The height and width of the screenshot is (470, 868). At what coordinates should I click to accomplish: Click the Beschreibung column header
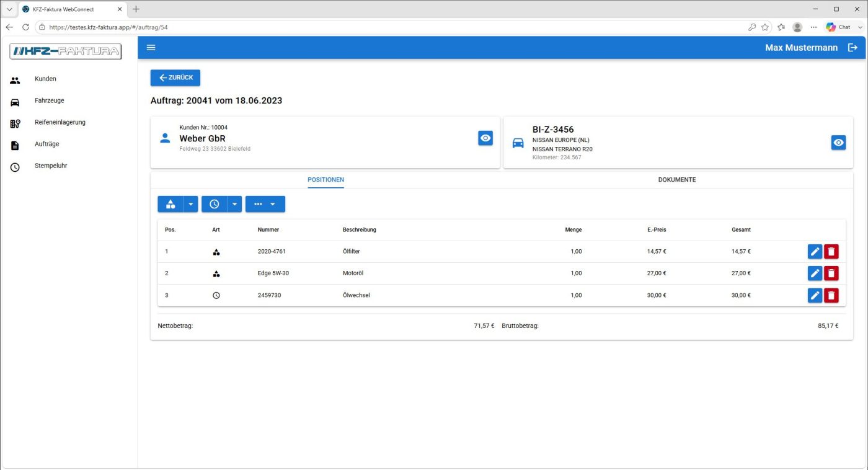(360, 230)
